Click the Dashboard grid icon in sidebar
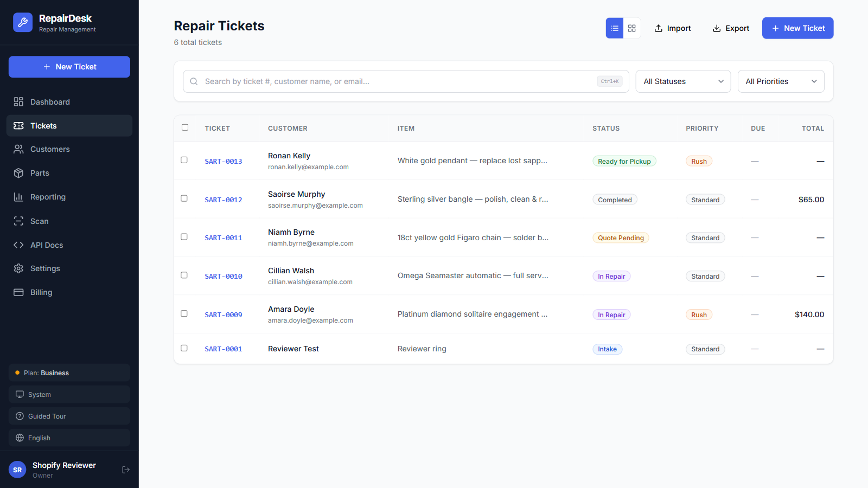This screenshot has width=868, height=488. coord(18,102)
